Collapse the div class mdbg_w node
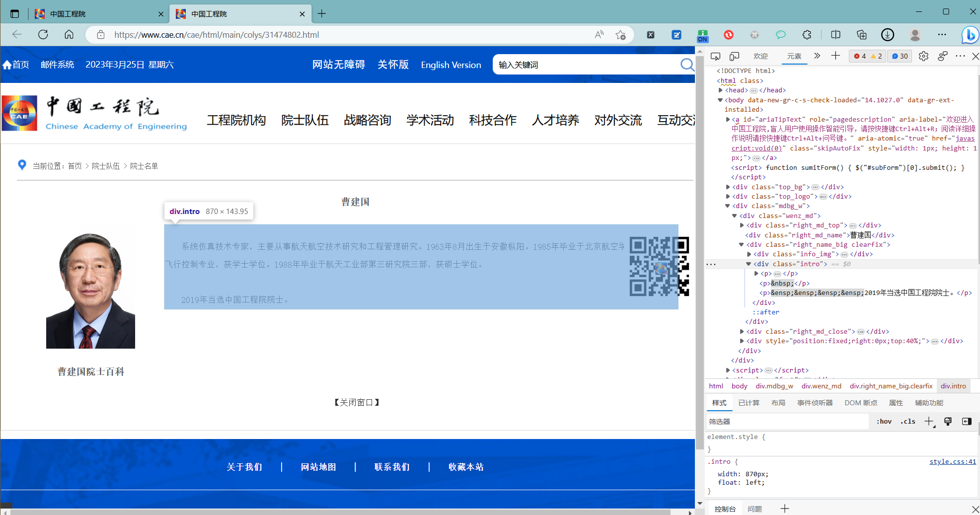 coord(728,206)
